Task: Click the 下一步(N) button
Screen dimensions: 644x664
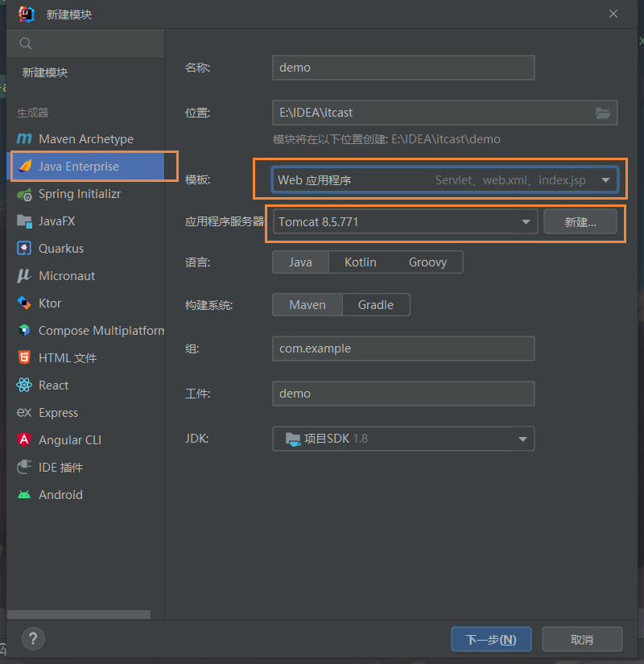Action: coord(491,640)
